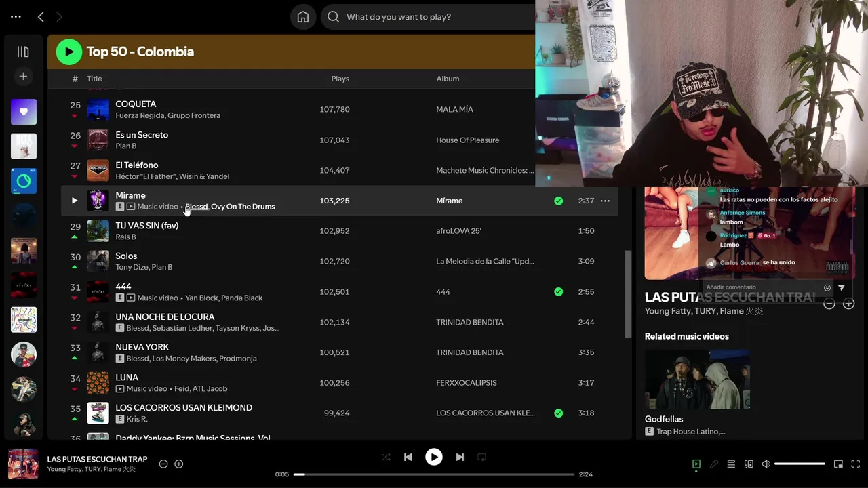Viewport: 868px width, 488px height.
Task: Click the 444 track cover art
Action: pyautogui.click(x=98, y=291)
